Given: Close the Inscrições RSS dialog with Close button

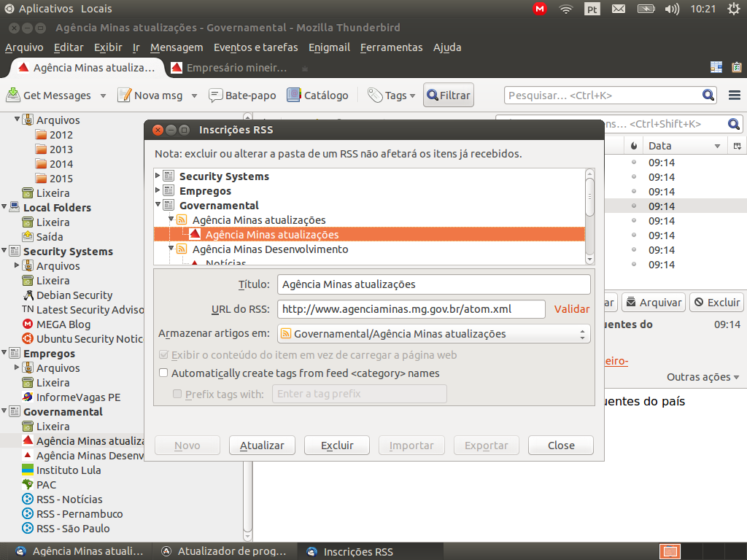Looking at the screenshot, I should tap(561, 446).
